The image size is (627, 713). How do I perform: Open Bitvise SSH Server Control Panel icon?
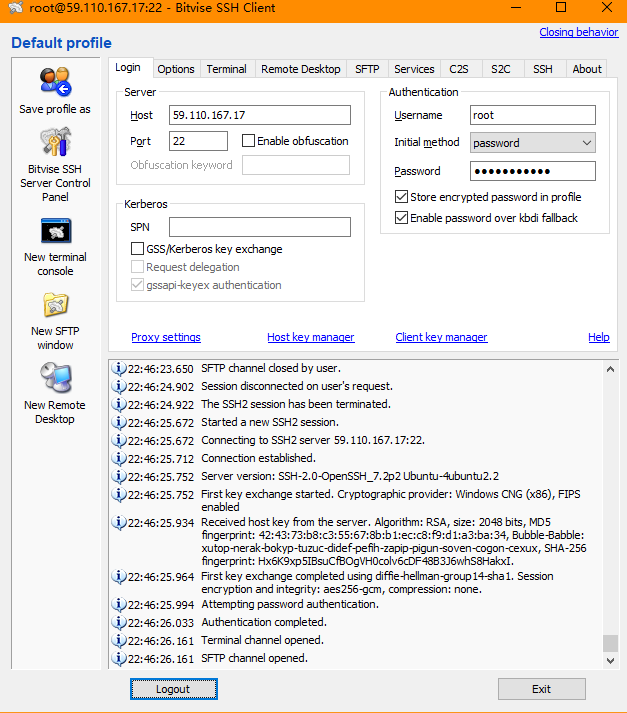pyautogui.click(x=55, y=141)
